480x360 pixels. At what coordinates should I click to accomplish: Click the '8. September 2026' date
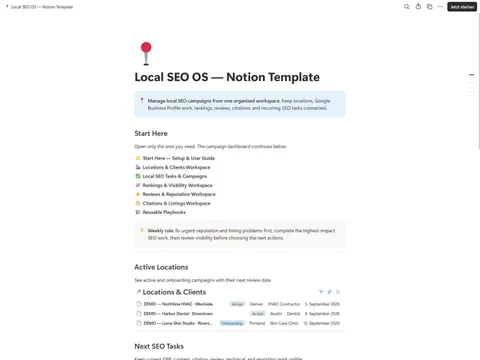(322, 314)
